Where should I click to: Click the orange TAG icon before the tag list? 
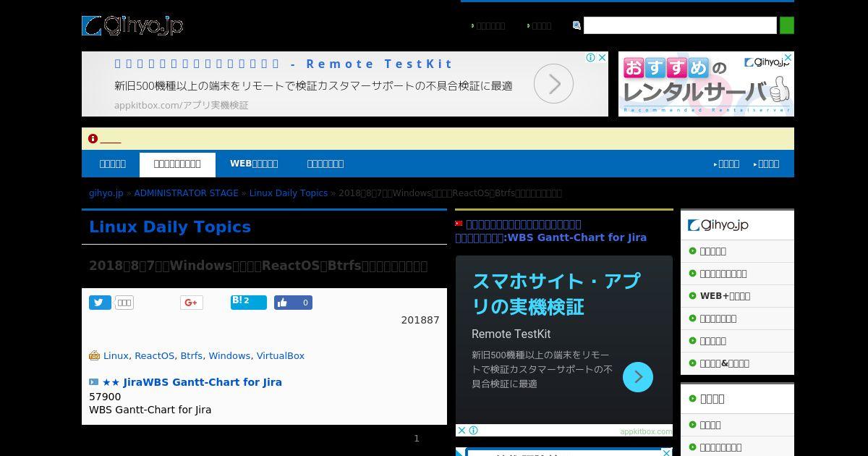point(94,355)
